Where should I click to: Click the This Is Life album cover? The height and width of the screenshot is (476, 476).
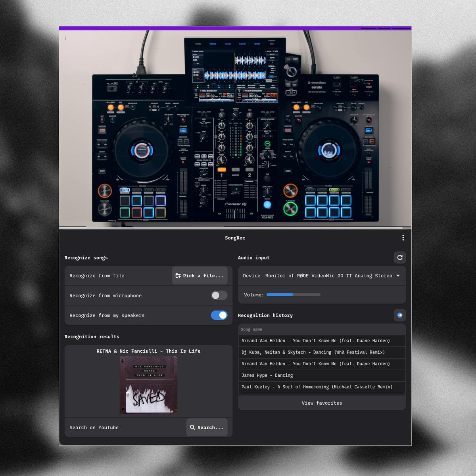[x=148, y=385]
